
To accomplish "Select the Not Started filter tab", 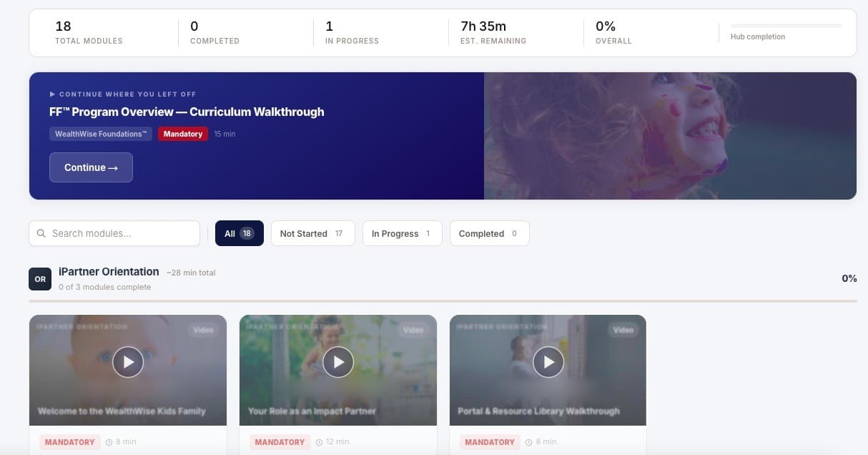I will 312,233.
